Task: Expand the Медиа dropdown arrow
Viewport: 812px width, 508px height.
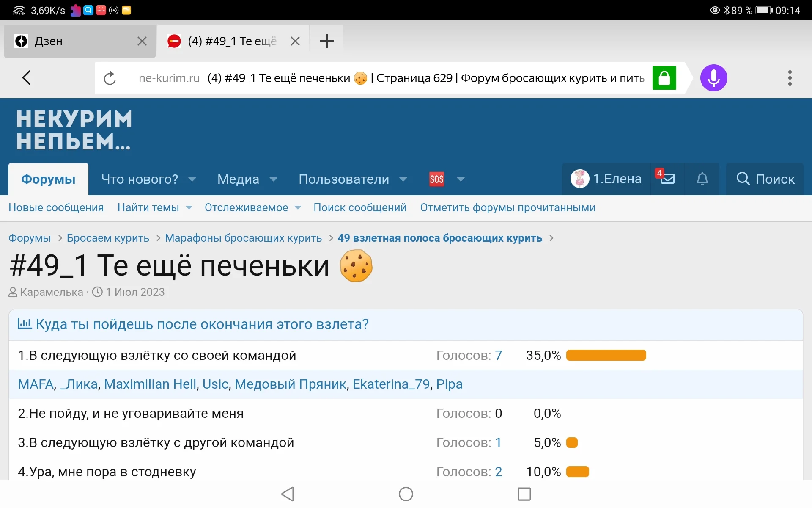Action: click(x=274, y=179)
